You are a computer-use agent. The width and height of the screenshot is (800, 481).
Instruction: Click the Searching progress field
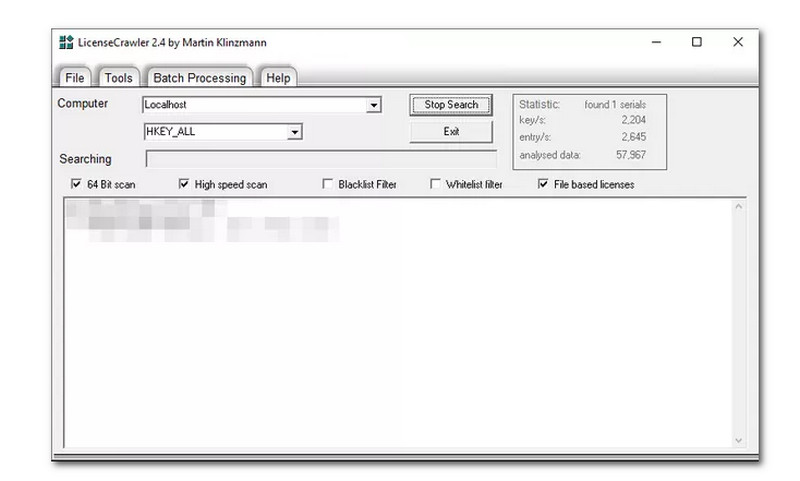(321, 159)
